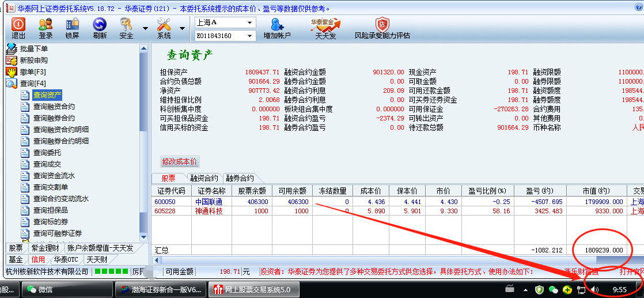Viewport: 644px width, 298px height.
Task: Select 查询资金流水 in the tree
Action: coord(54,176)
